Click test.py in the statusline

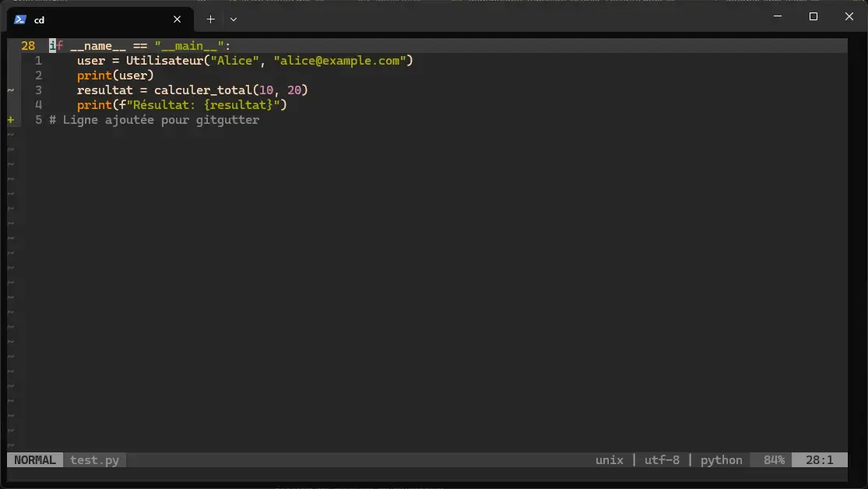93,459
